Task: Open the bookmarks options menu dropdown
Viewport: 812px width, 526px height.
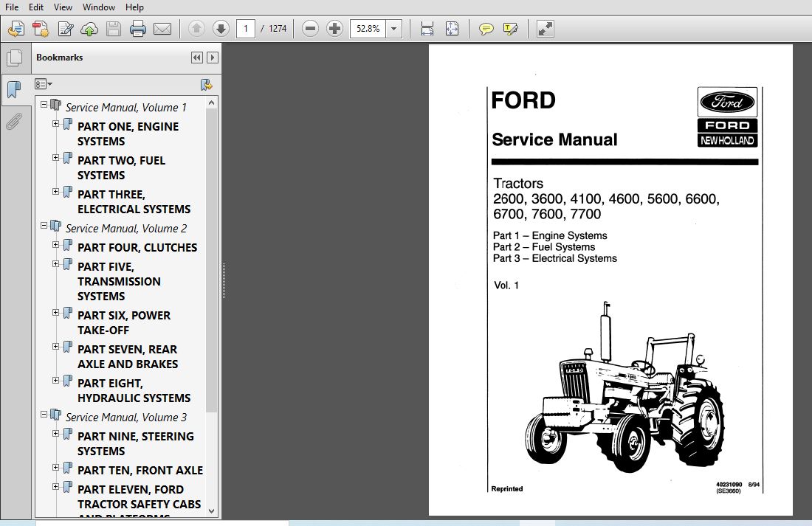Action: [x=43, y=84]
